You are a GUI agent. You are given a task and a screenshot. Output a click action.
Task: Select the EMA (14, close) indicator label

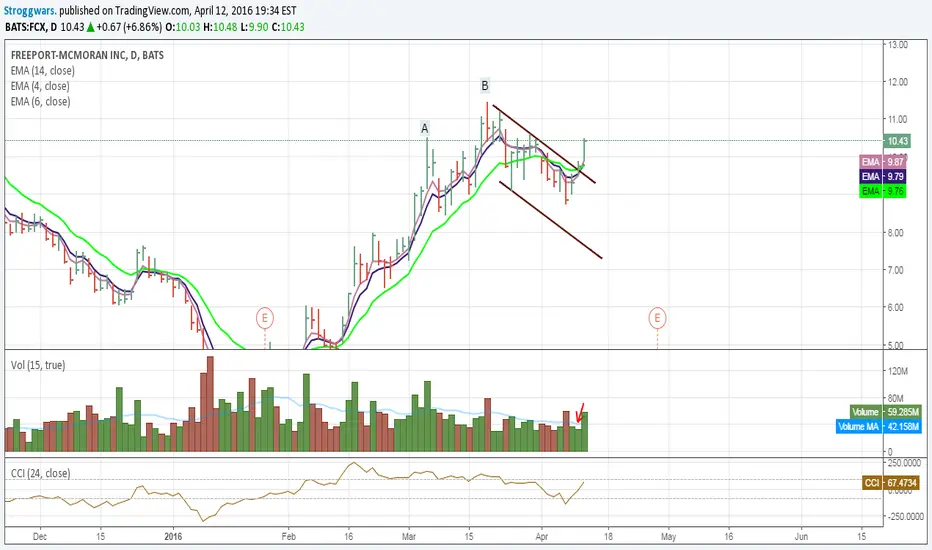pyautogui.click(x=43, y=71)
